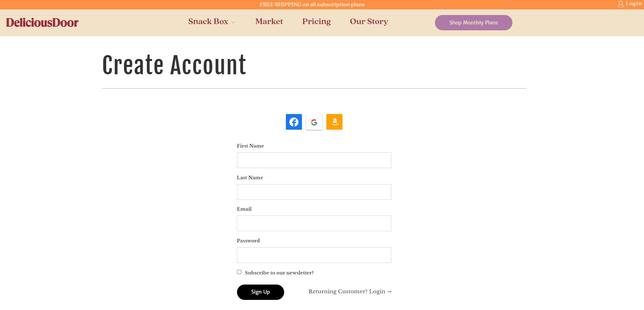
Task: Sign up with the Amazon icon
Action: (334, 122)
